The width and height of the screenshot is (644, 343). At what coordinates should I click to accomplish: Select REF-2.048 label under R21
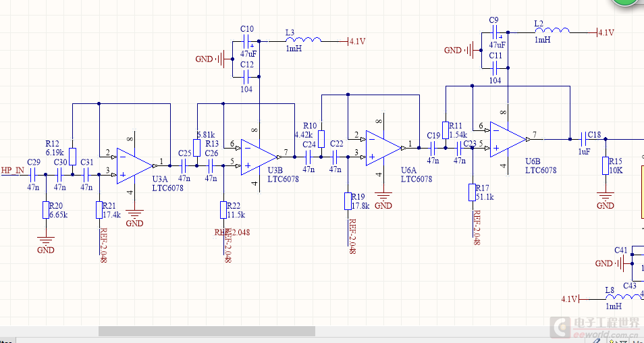coord(103,245)
